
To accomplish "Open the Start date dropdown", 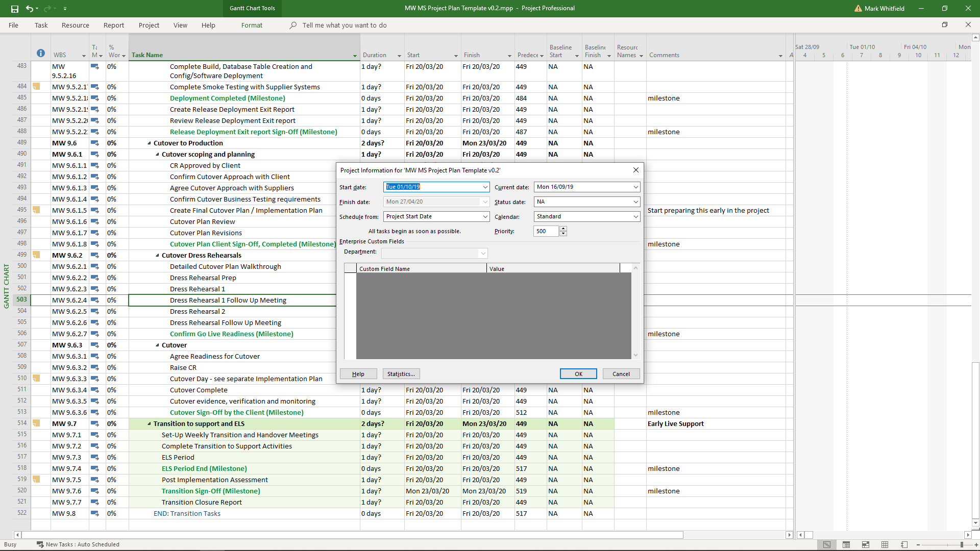I will click(485, 187).
